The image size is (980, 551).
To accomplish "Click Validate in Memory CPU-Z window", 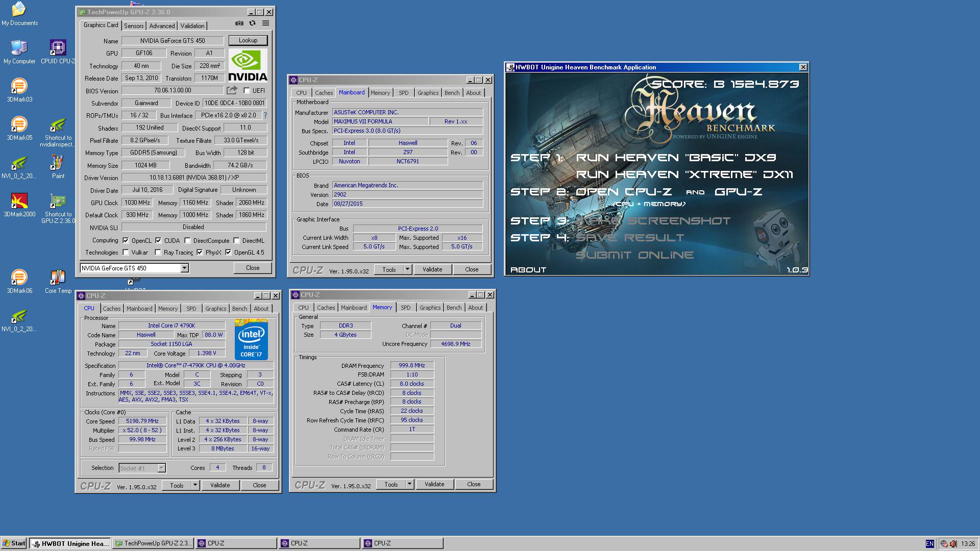I will coord(434,484).
